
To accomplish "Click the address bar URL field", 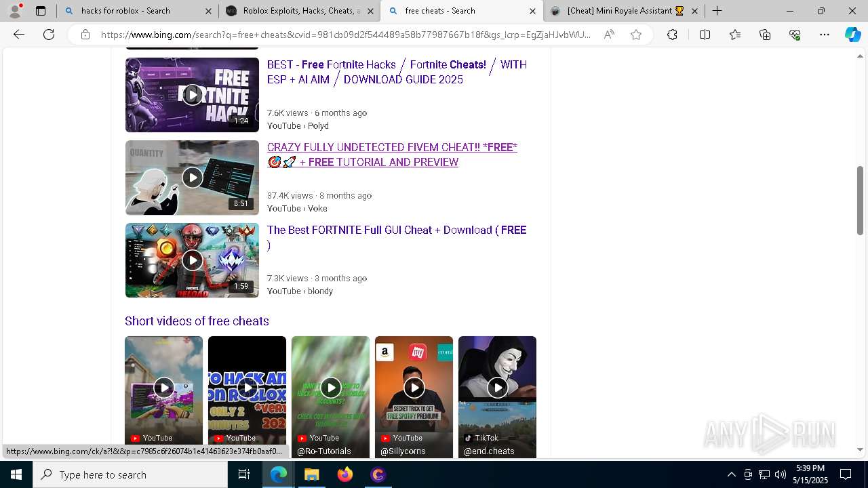I will (346, 35).
